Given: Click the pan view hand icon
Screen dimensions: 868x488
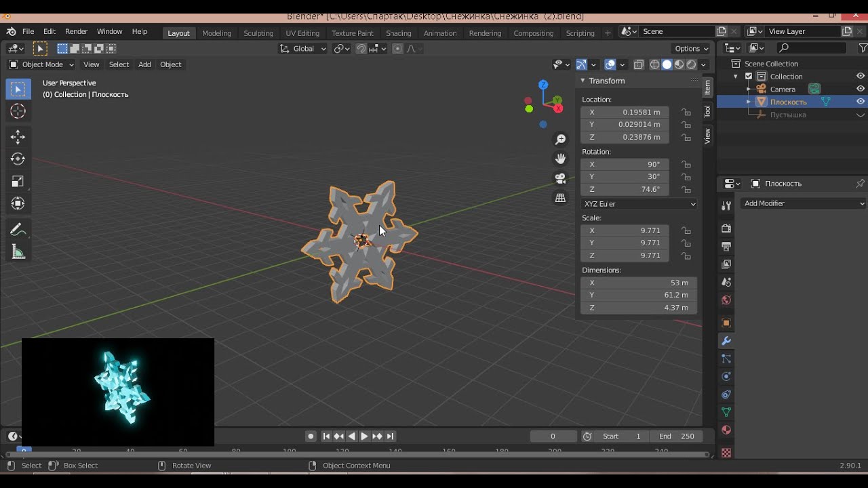Looking at the screenshot, I should (x=561, y=159).
